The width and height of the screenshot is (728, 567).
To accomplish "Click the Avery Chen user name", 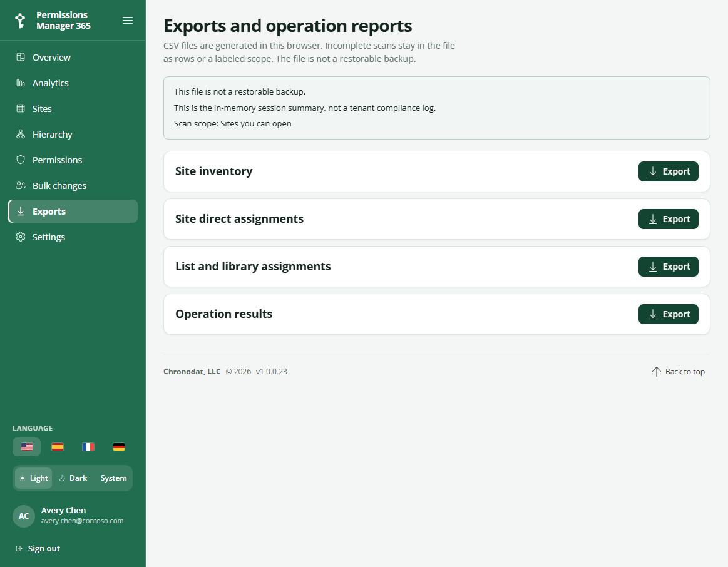I will click(x=64, y=510).
